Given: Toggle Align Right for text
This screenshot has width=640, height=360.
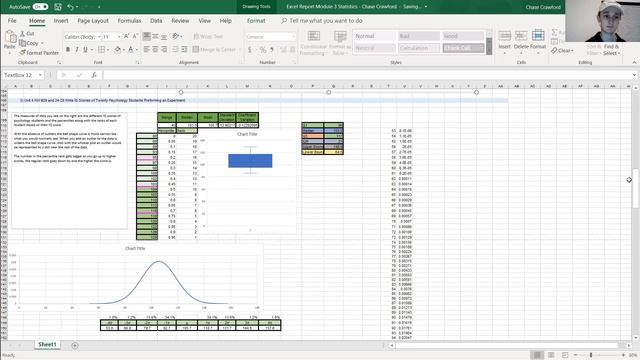Looking at the screenshot, I should [x=164, y=49].
